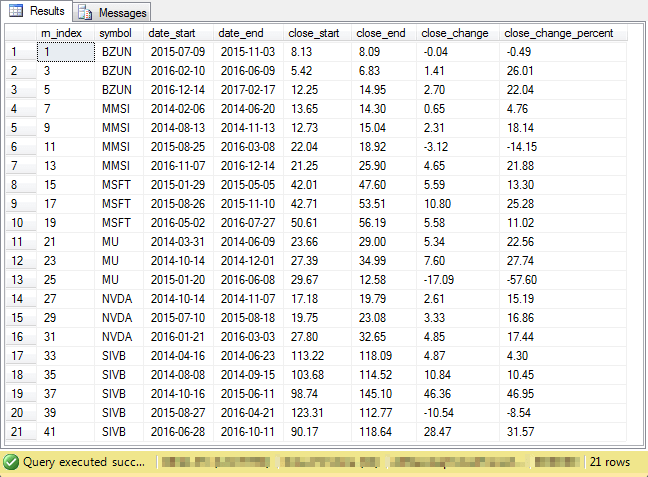Viewport: 648px width, 477px height.
Task: Open the Messages tab
Action: click(x=112, y=12)
